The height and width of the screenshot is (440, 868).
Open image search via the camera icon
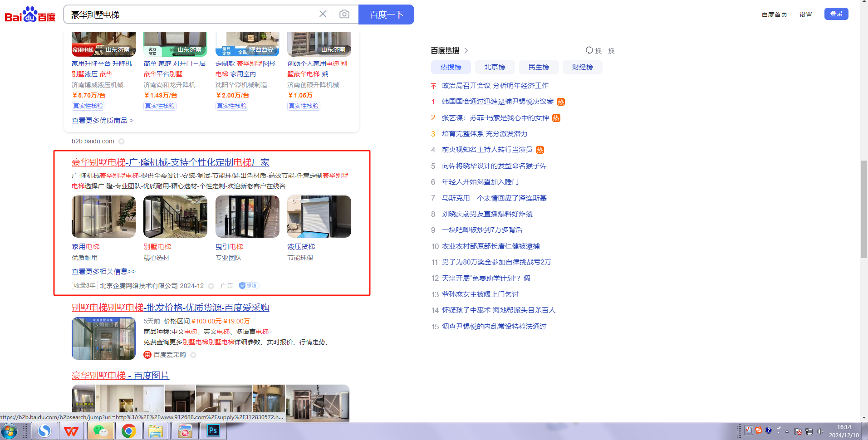click(344, 14)
